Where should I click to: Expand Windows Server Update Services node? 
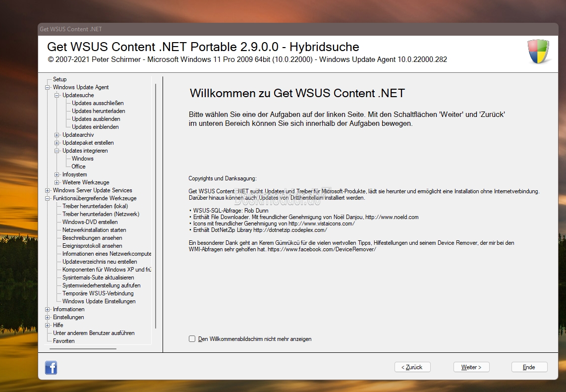coord(47,191)
